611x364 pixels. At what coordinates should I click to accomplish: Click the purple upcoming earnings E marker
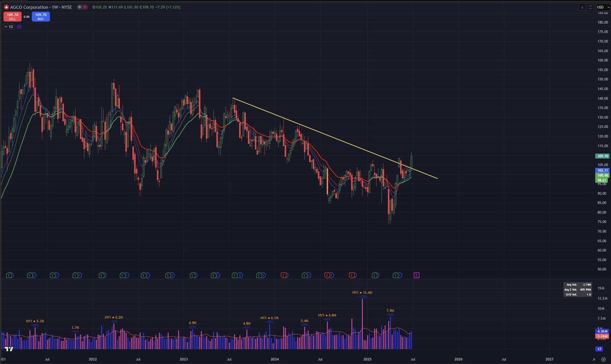[x=416, y=275]
